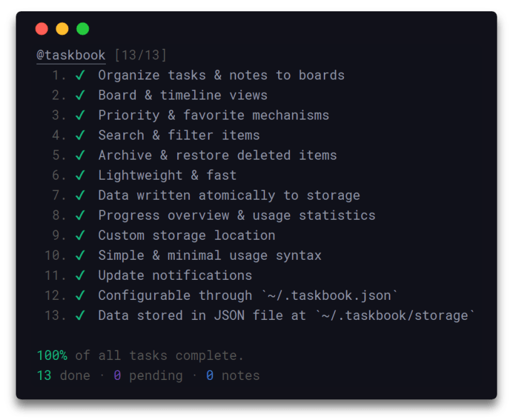Click the '13 done' status count
The image size is (513, 420).
tap(60, 376)
